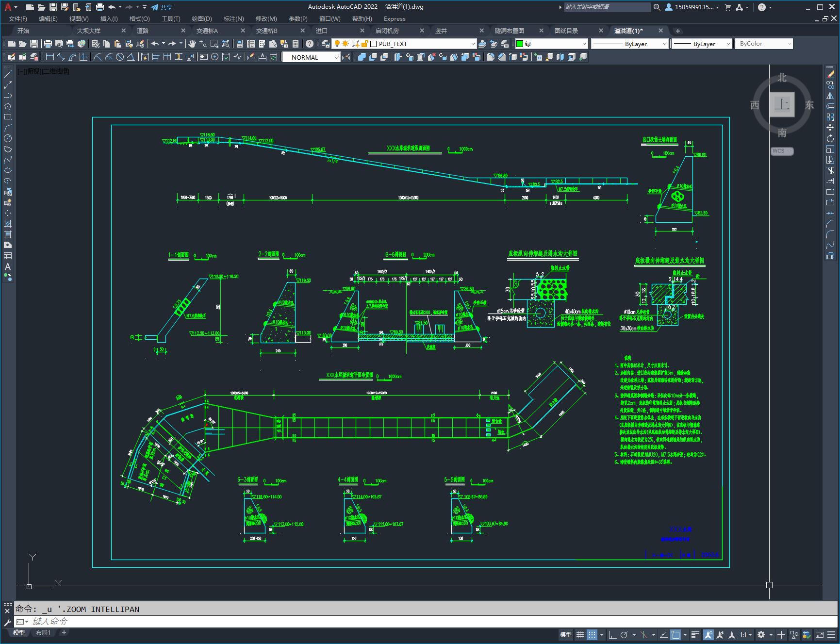840x644 pixels.
Task: Click the 共享 share button
Action: click(x=162, y=7)
